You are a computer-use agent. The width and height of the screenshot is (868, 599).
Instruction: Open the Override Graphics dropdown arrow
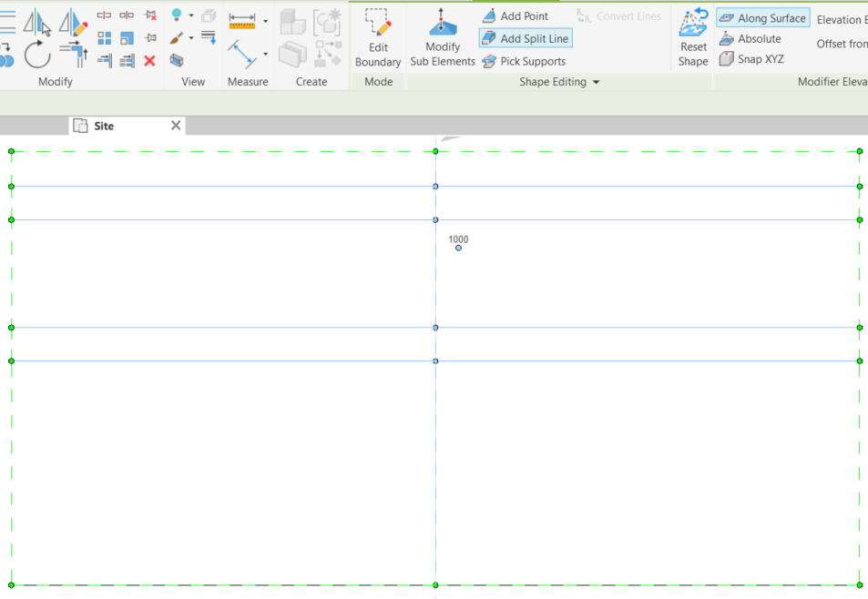(191, 38)
